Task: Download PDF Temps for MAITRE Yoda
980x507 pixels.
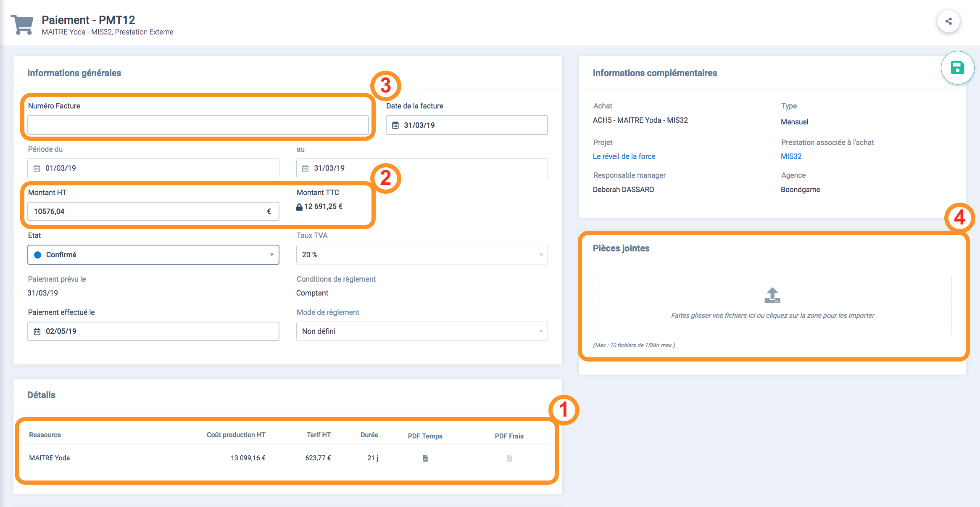Action: click(x=425, y=458)
